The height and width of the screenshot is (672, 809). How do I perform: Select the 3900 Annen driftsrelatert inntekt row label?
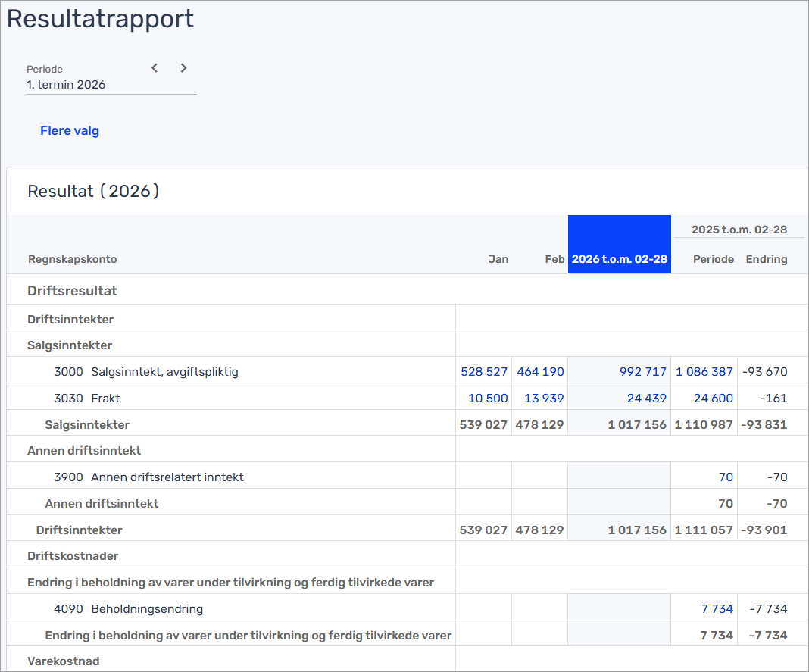tap(148, 477)
